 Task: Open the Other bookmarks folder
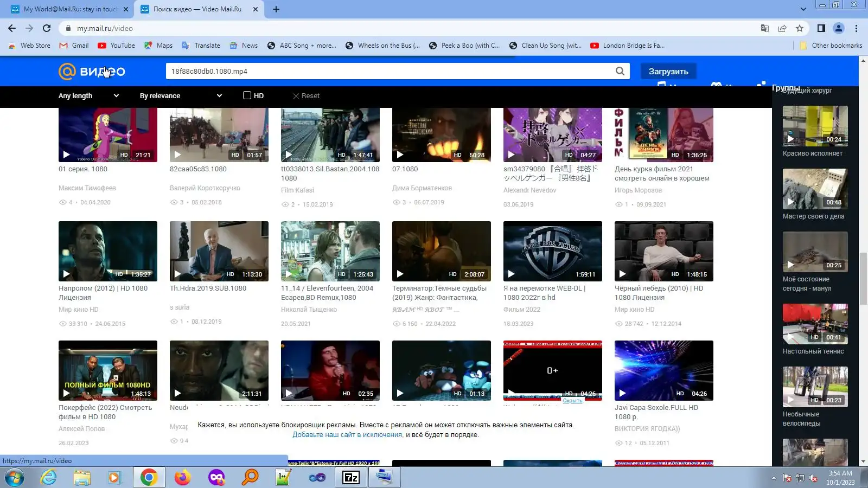831,46
